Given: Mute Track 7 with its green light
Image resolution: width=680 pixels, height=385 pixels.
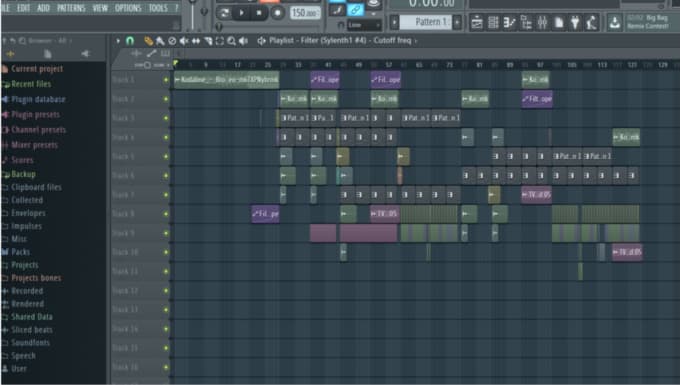Looking at the screenshot, I should tap(166, 195).
